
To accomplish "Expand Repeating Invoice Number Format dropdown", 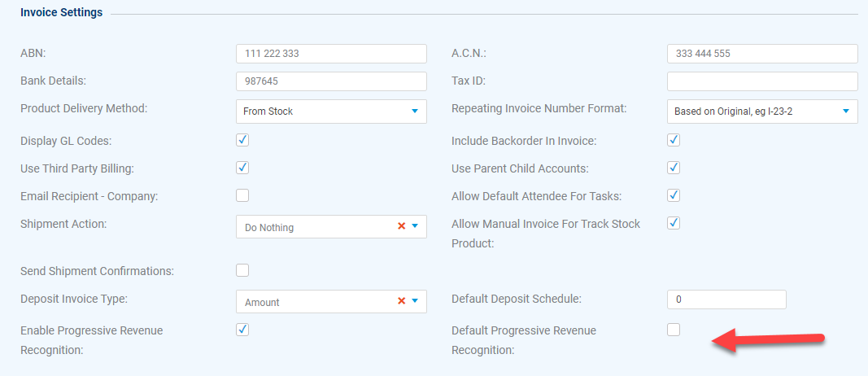I will pyautogui.click(x=762, y=111).
